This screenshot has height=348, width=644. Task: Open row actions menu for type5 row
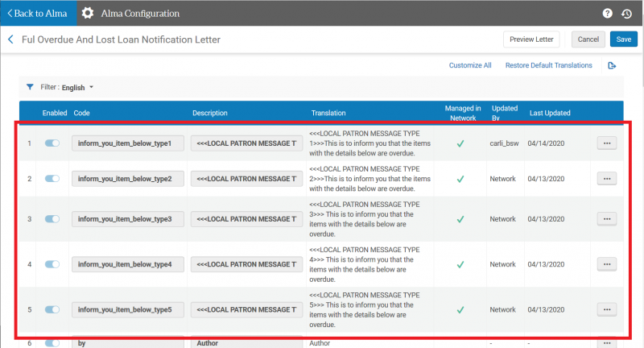click(x=607, y=309)
